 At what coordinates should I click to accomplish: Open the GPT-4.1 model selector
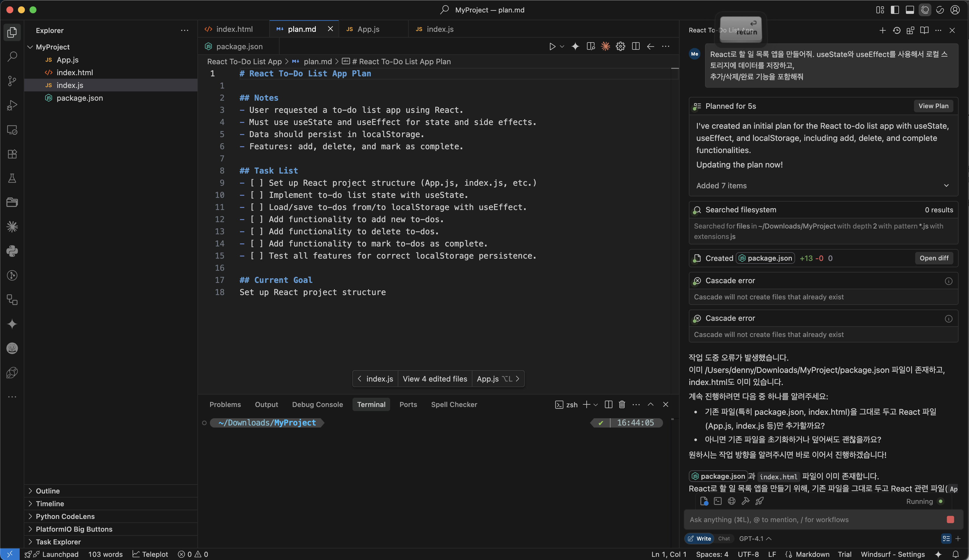755,539
